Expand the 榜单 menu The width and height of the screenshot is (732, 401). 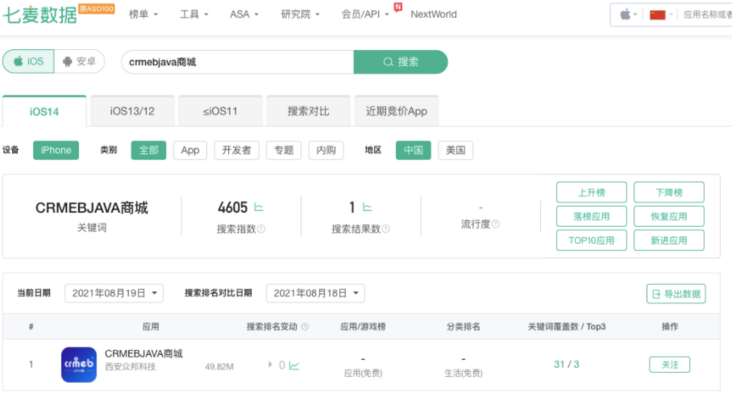pyautogui.click(x=143, y=15)
